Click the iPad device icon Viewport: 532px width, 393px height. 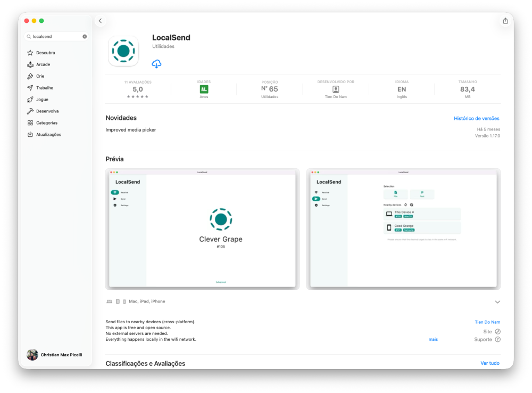[118, 301]
